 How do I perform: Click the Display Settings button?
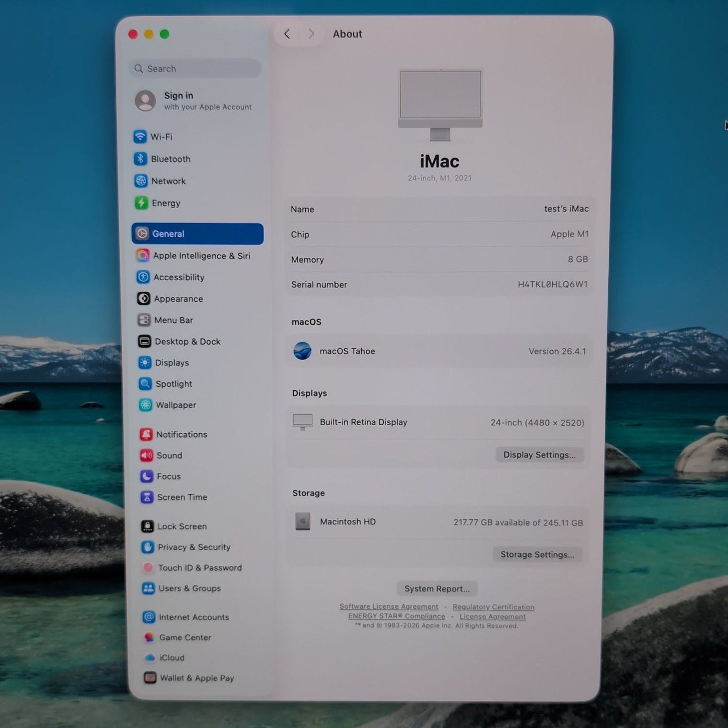tap(540, 455)
